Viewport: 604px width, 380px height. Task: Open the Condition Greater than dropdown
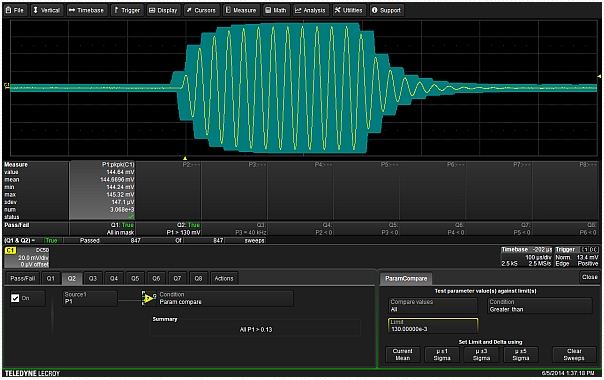[x=539, y=306]
